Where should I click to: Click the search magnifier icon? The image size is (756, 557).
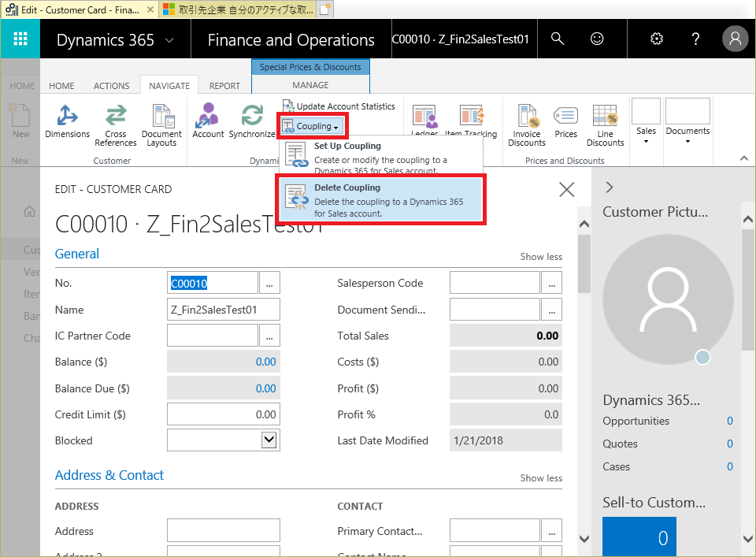coord(558,39)
